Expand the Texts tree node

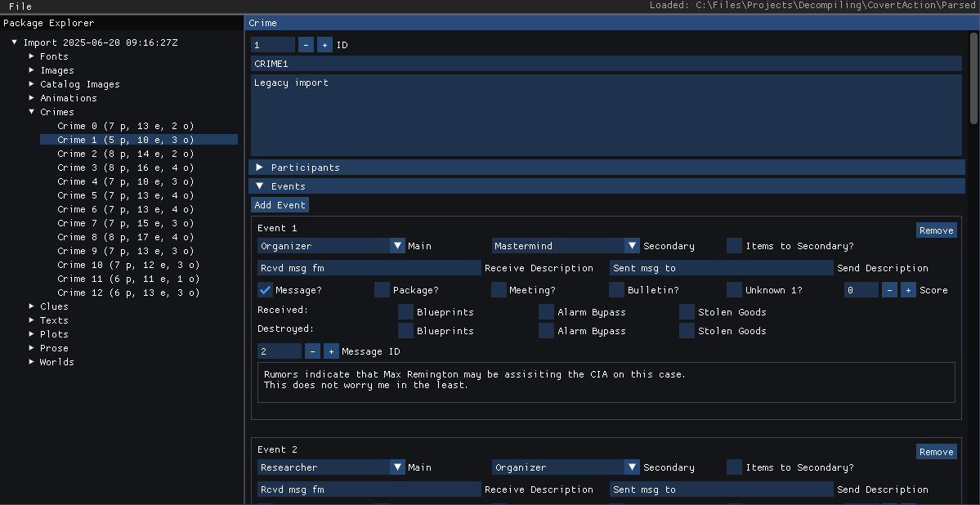tap(32, 320)
